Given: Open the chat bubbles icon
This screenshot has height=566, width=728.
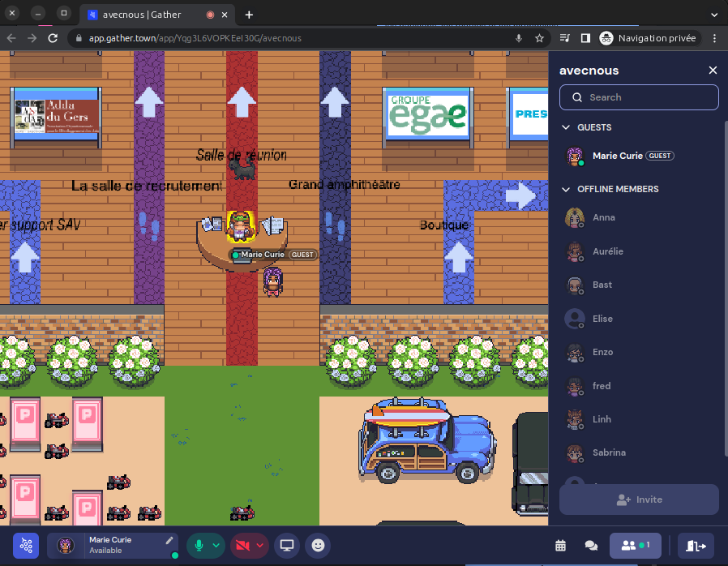Looking at the screenshot, I should click(x=591, y=546).
